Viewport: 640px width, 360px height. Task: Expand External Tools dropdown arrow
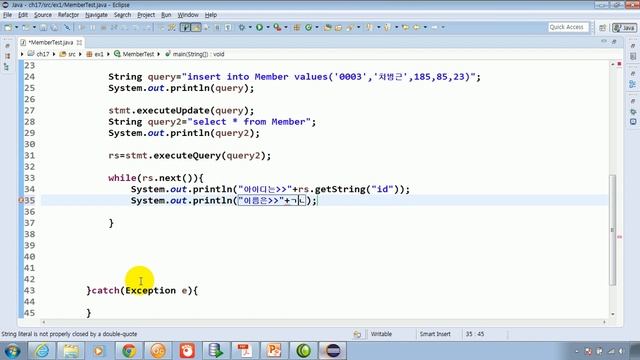[x=285, y=27]
